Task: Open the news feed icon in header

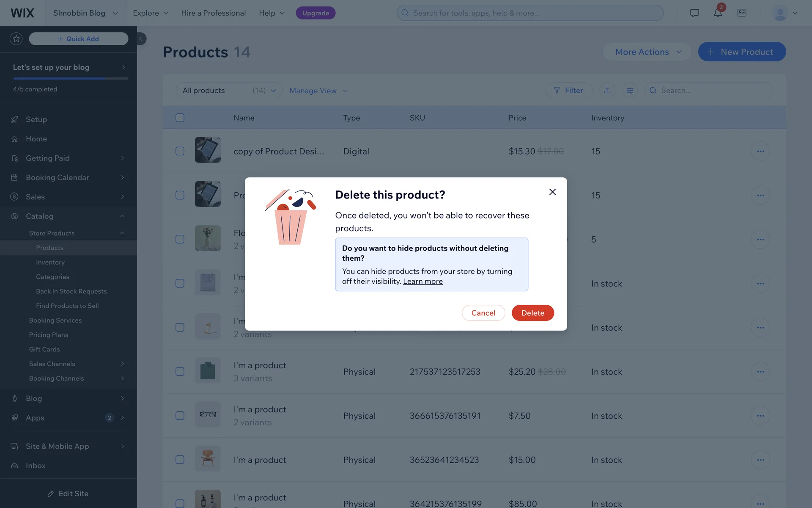Action: 742,13
